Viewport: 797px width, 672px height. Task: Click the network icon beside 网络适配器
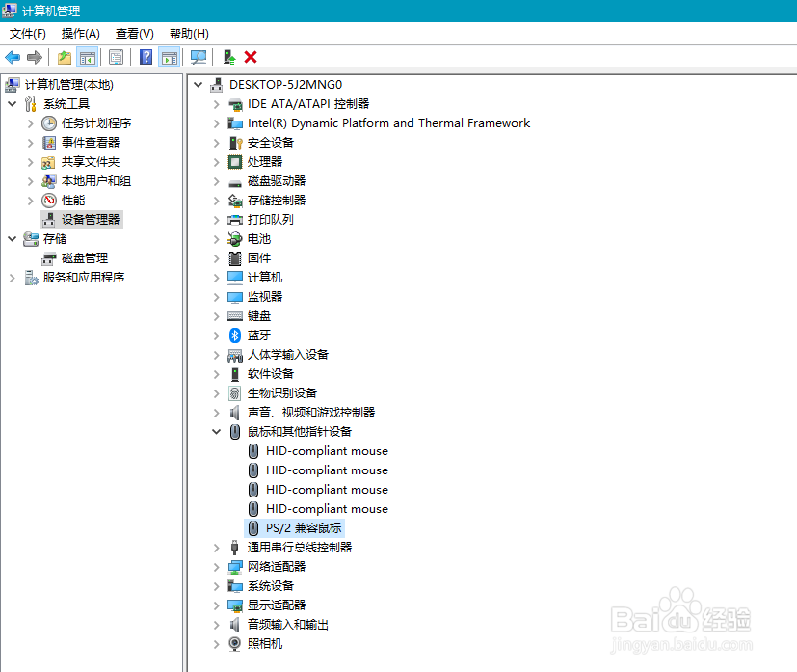pos(235,567)
